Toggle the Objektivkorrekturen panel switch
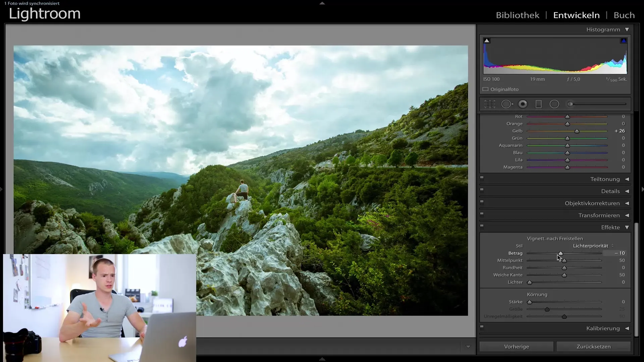The height and width of the screenshot is (362, 644). click(x=482, y=202)
